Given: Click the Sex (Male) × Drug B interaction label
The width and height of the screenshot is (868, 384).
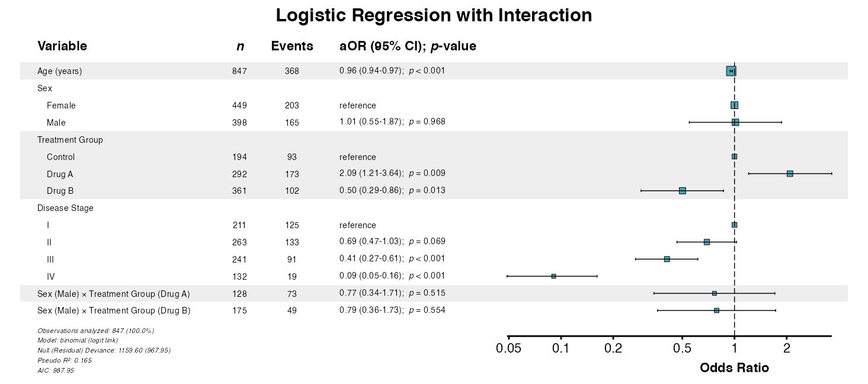Looking at the screenshot, I should tap(114, 311).
